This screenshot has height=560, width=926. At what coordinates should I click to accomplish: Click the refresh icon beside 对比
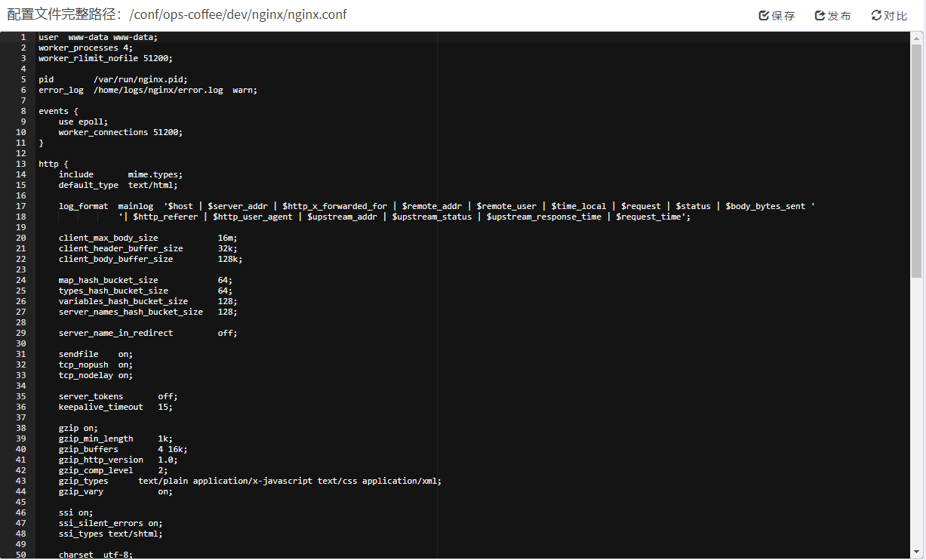[876, 15]
